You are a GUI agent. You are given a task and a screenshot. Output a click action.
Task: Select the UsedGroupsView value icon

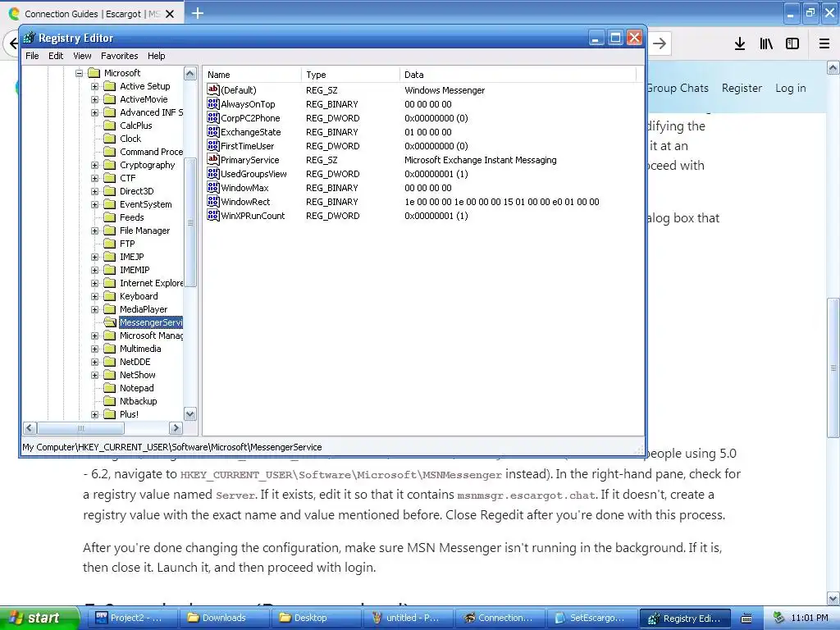click(213, 174)
